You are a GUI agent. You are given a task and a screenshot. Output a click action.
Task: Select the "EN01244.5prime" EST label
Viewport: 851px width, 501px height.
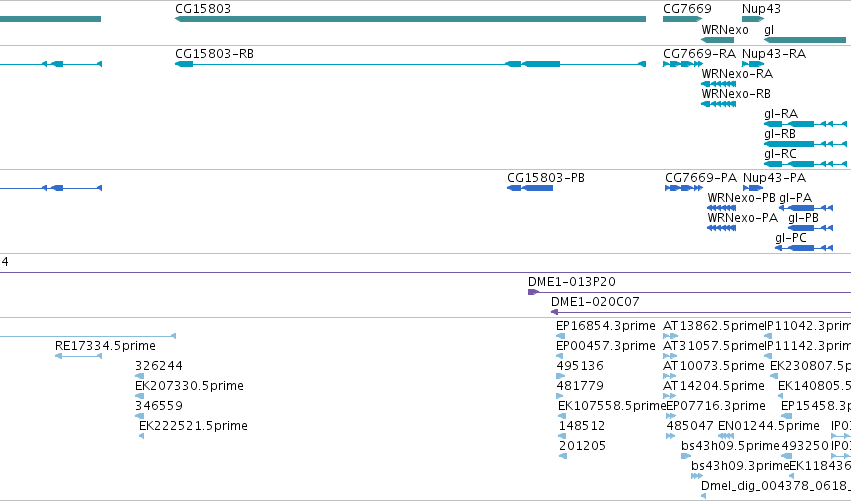click(x=769, y=426)
